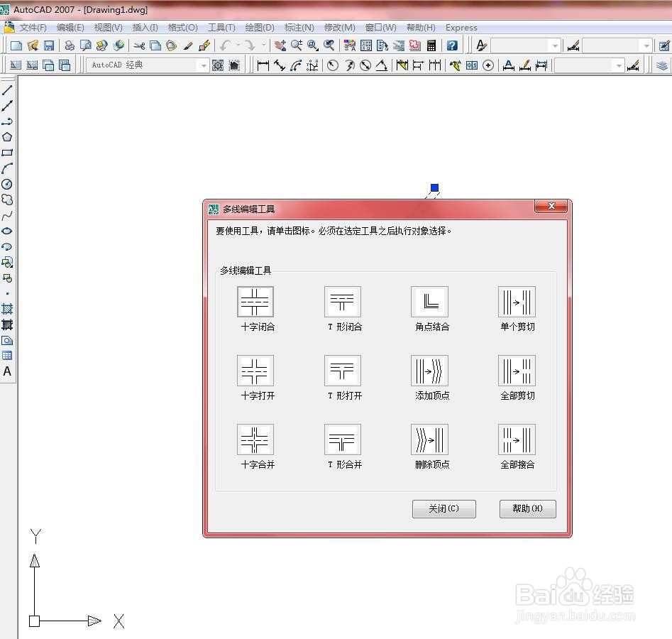Click the Undo arrow icon

pyautogui.click(x=226, y=45)
